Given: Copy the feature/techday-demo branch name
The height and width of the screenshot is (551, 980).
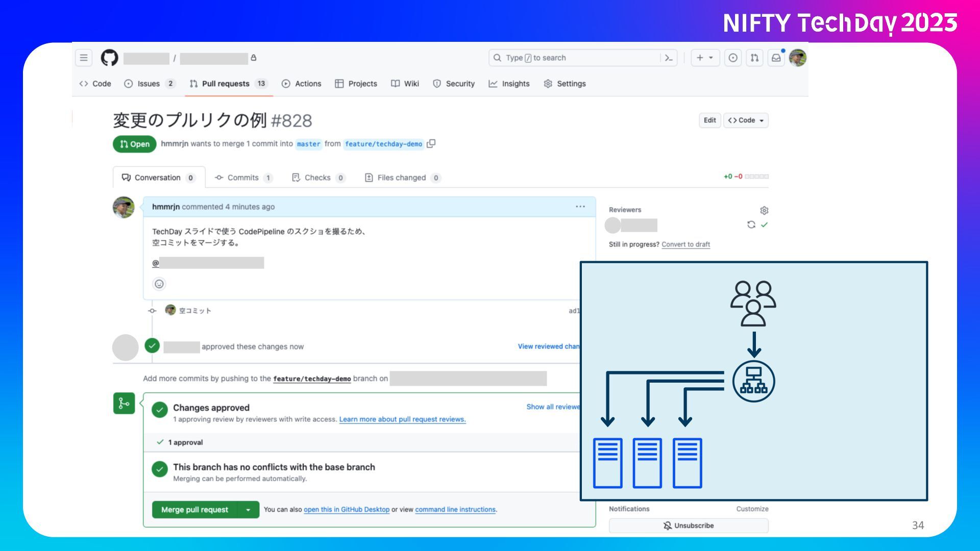Looking at the screenshot, I should pos(431,144).
